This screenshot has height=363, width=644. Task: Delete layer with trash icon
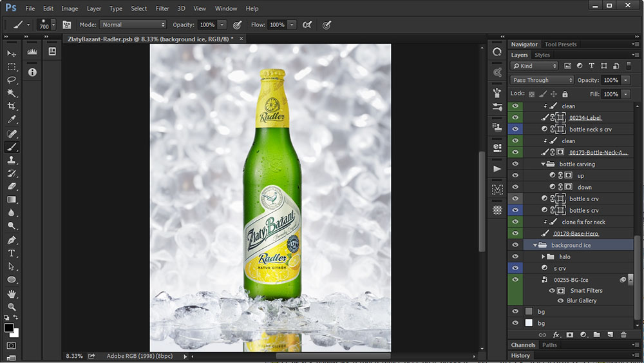tap(623, 335)
